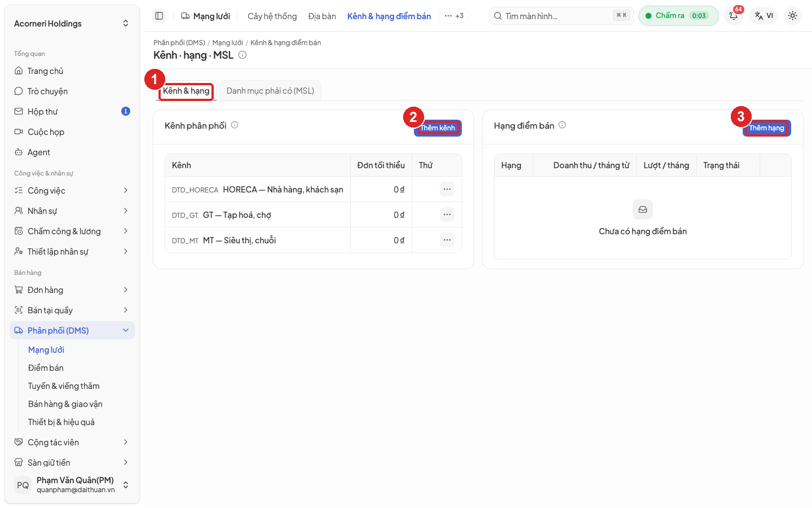This screenshot has height=508, width=812.
Task: Open Hộp thư inbox
Action: click(x=72, y=112)
